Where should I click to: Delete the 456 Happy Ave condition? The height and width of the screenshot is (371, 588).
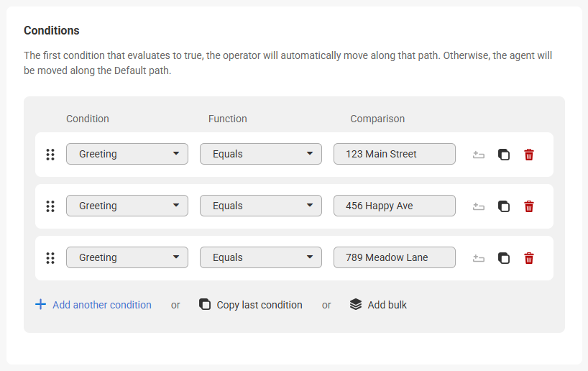529,206
